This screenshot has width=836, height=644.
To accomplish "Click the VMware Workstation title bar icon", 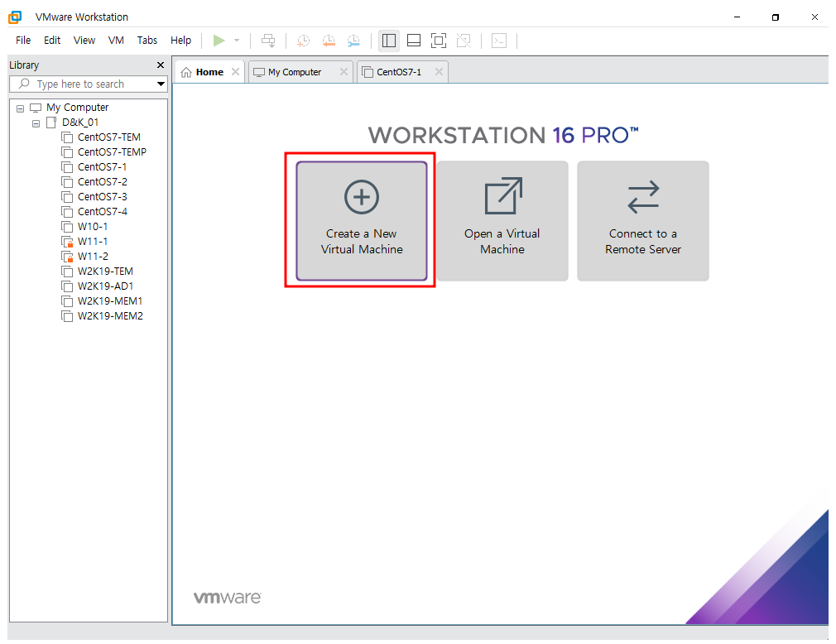I will point(15,17).
